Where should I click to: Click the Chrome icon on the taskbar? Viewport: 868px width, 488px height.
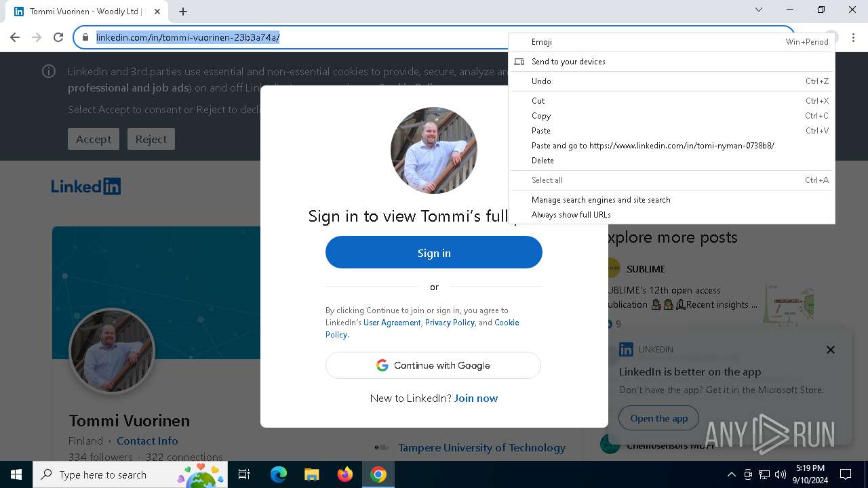[x=378, y=474]
